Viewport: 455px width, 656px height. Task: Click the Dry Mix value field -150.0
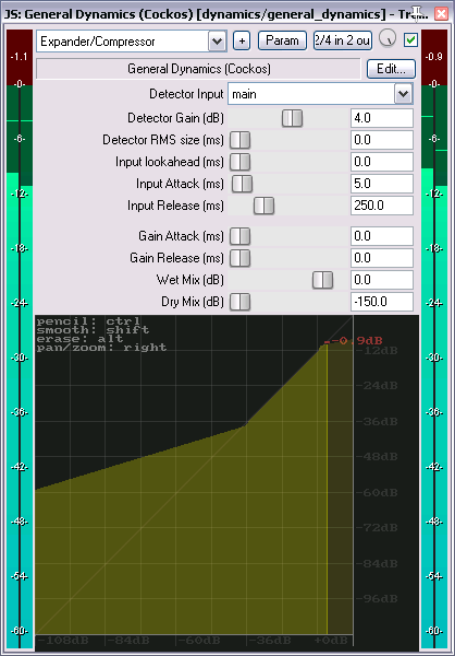[x=382, y=302]
